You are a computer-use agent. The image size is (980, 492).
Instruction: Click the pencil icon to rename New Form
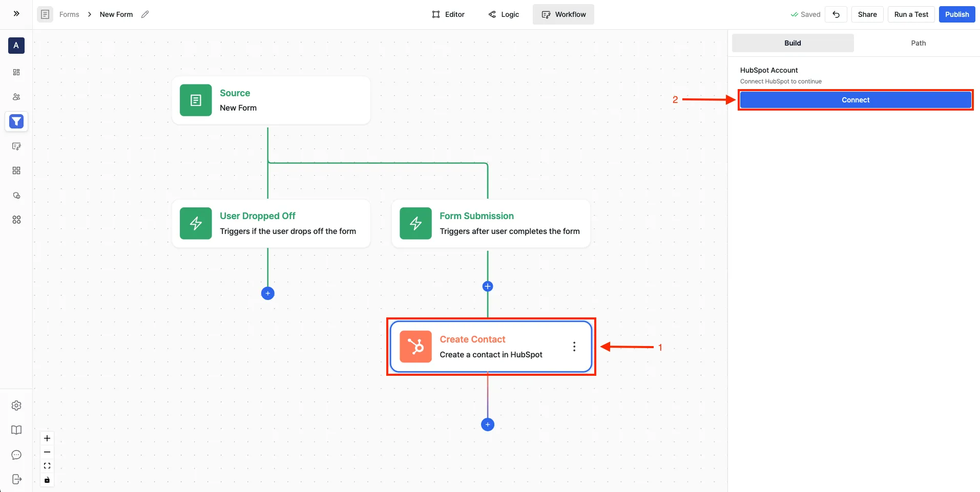coord(145,14)
